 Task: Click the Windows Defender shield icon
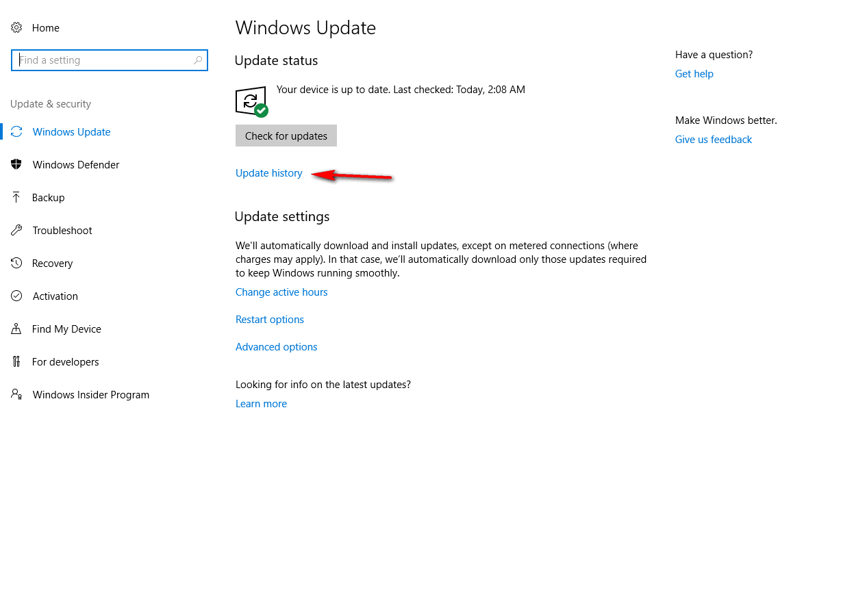pyautogui.click(x=16, y=165)
